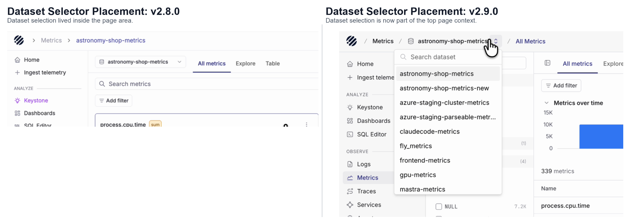Focus the Search dataset field
This screenshot has width=644, height=224.
(448, 57)
